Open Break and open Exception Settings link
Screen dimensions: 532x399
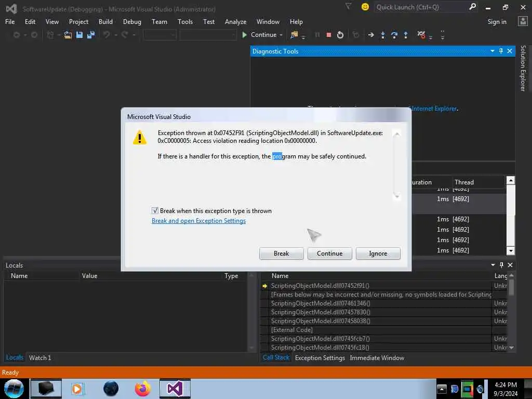click(198, 221)
